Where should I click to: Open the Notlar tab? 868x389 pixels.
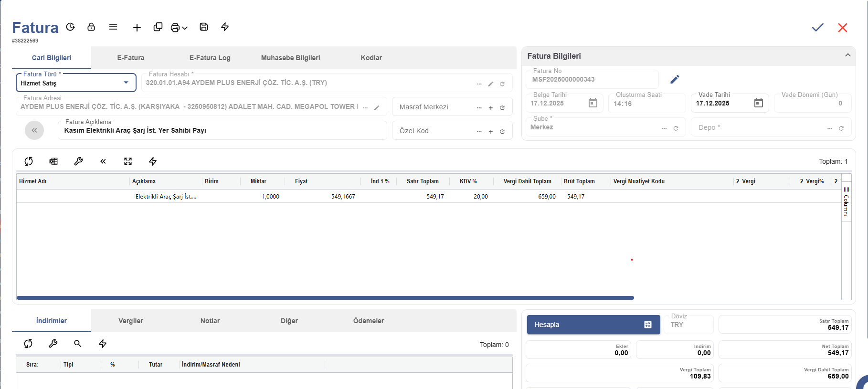210,321
